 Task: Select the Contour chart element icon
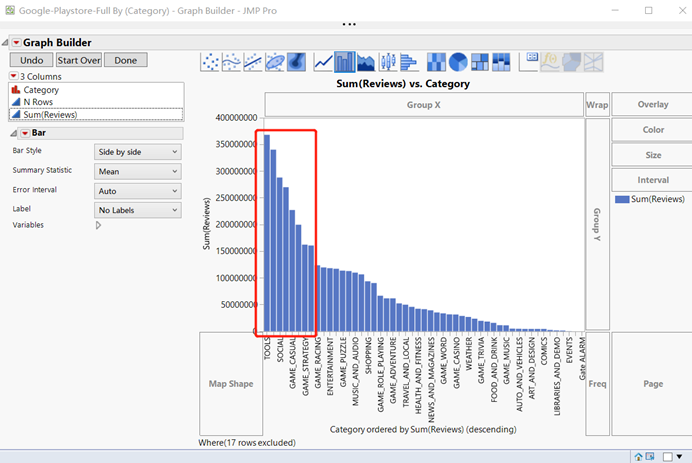click(x=296, y=62)
